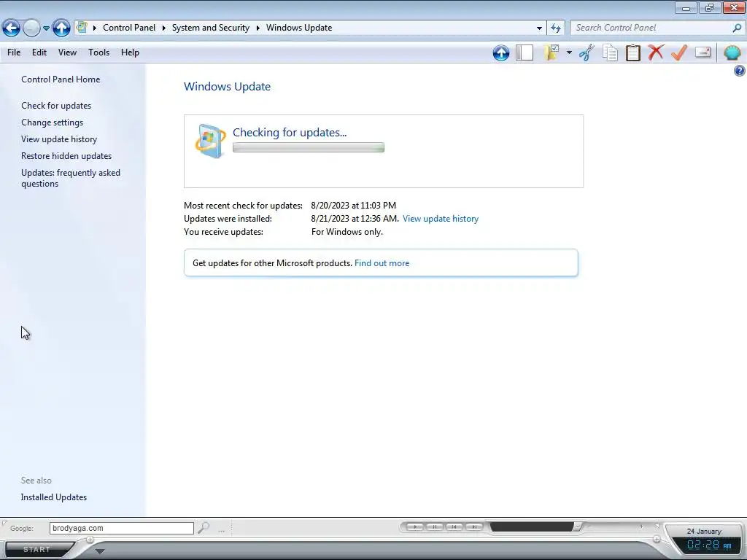Select Control Panel in the address breadcrumb
The image size is (747, 560).
tap(129, 28)
